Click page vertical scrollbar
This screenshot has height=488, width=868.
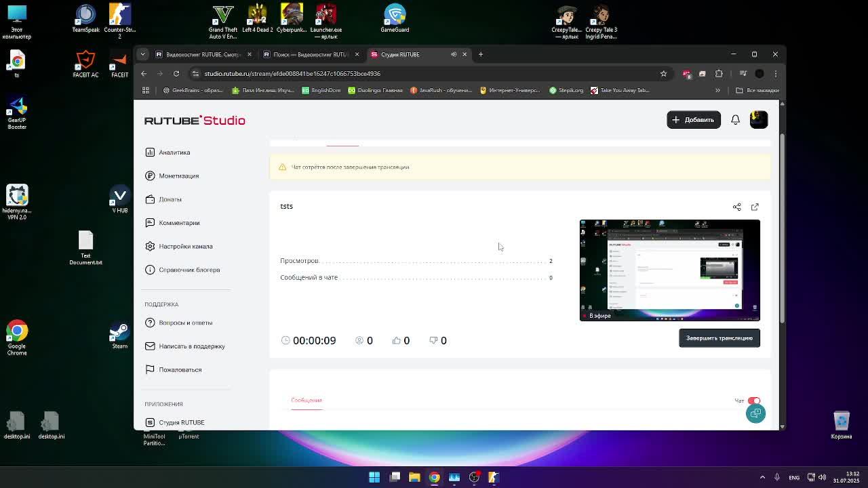[783, 228]
